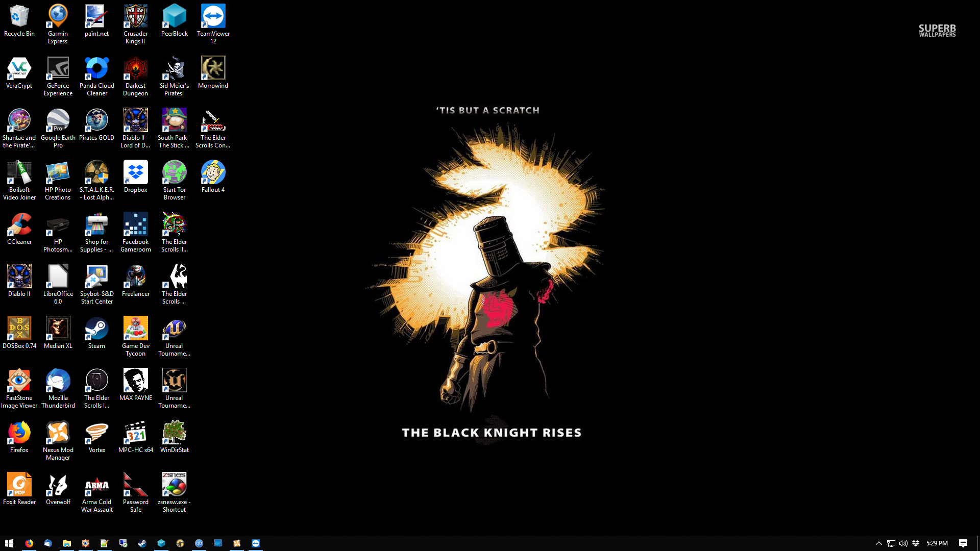
Task: Select the Fallout 4 shortcut
Action: [x=213, y=178]
